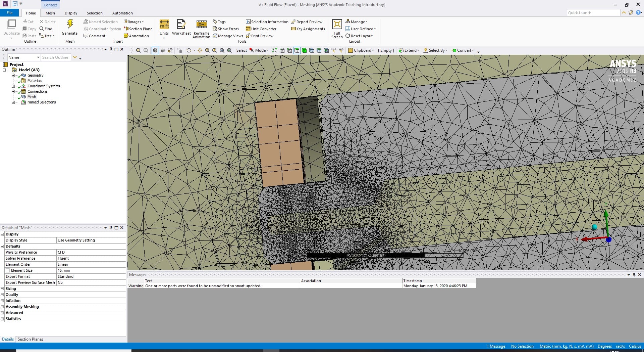
Task: Click the Rotate tool in the graphics toolbar
Action: 189,50
